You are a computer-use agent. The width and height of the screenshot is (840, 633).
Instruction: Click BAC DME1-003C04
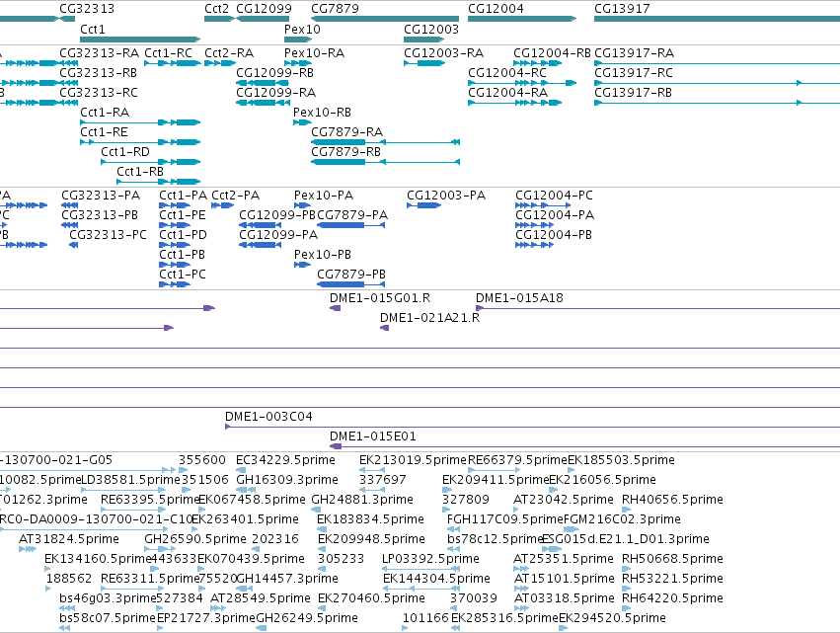click(x=268, y=417)
